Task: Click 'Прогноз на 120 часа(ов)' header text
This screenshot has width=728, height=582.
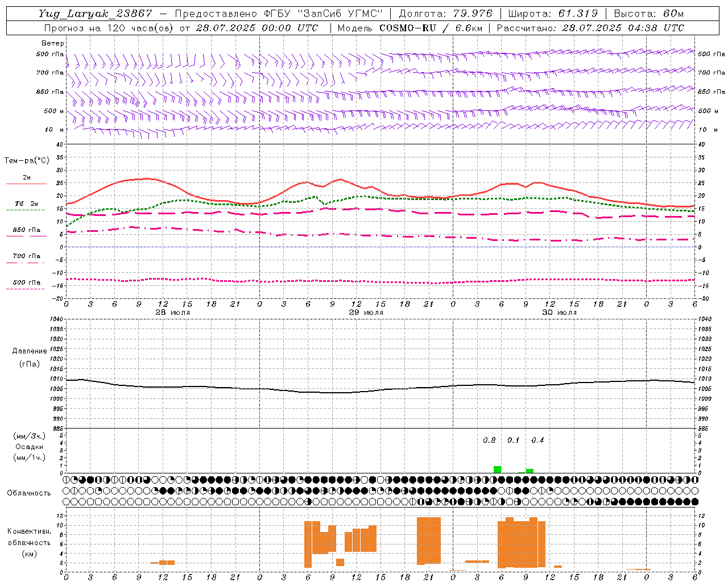Action: coord(110,28)
